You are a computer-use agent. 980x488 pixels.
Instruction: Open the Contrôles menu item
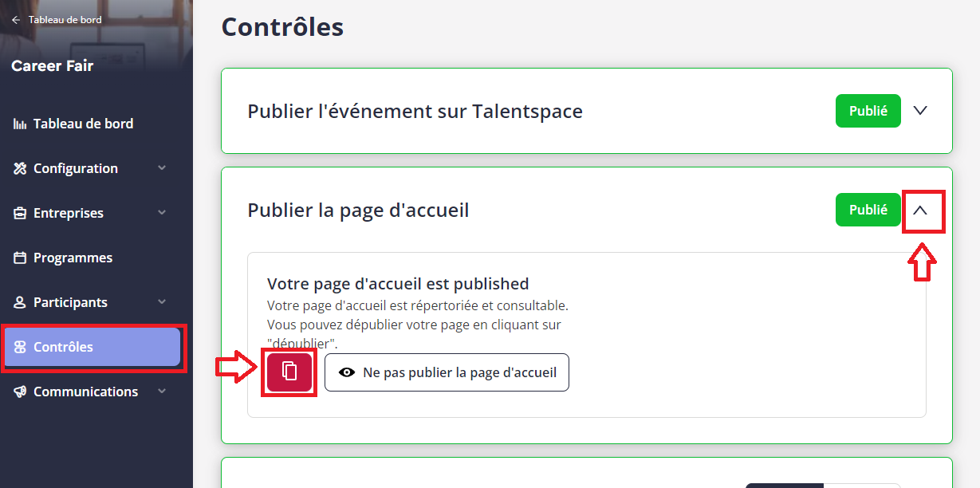click(x=92, y=347)
